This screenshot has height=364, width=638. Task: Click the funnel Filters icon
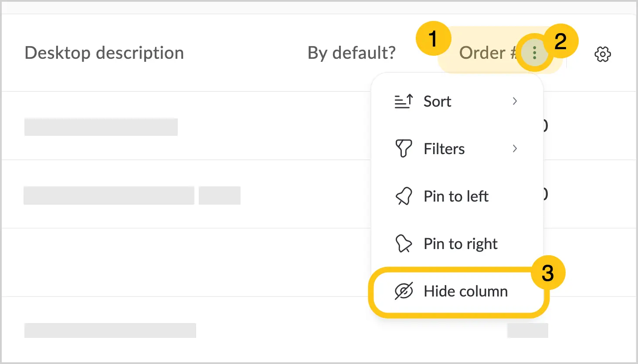pos(404,148)
